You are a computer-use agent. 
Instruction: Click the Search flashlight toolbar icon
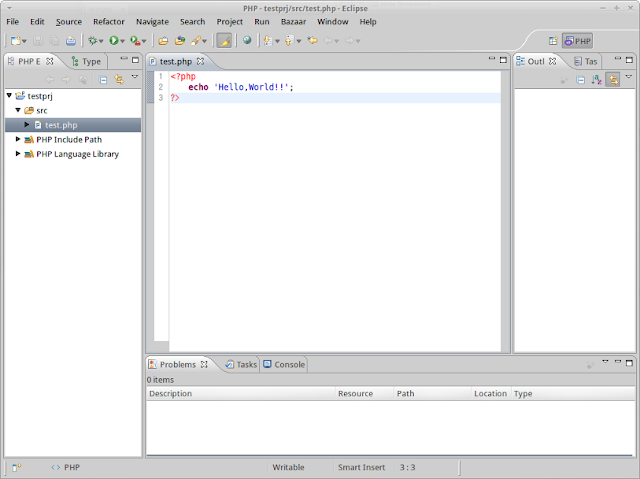(x=196, y=41)
